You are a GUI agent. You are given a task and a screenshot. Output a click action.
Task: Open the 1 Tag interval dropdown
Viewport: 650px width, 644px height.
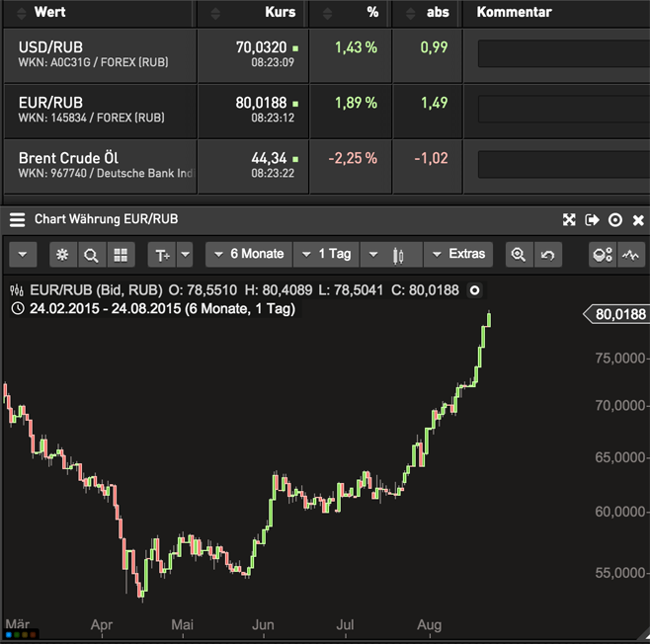point(326,255)
